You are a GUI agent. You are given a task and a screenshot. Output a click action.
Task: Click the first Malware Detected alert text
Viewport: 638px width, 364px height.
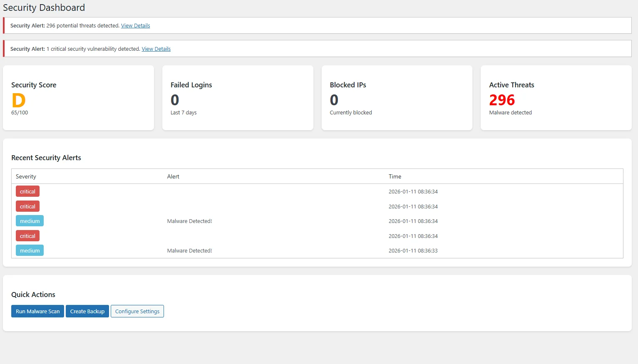tap(189, 221)
